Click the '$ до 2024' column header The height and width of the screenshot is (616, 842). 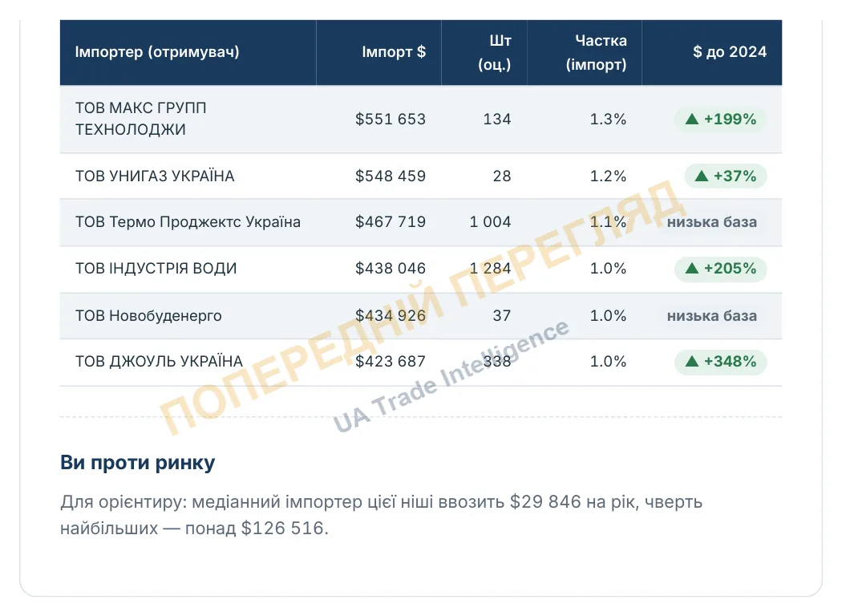click(x=729, y=52)
